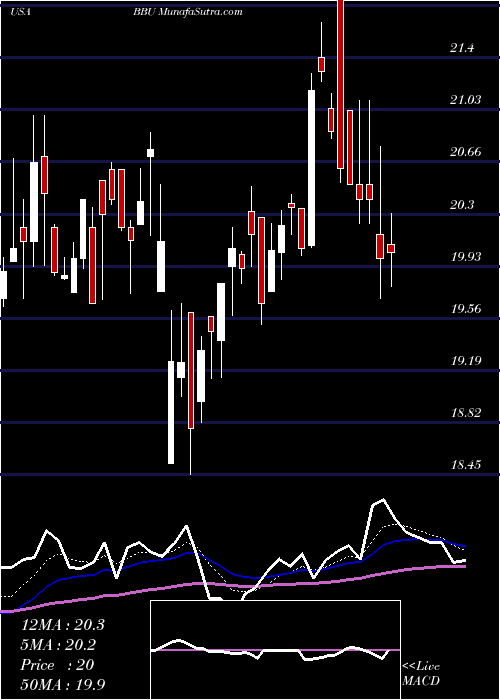Click the <<Live MACD label
This screenshot has height=700, width=500.
(x=421, y=674)
